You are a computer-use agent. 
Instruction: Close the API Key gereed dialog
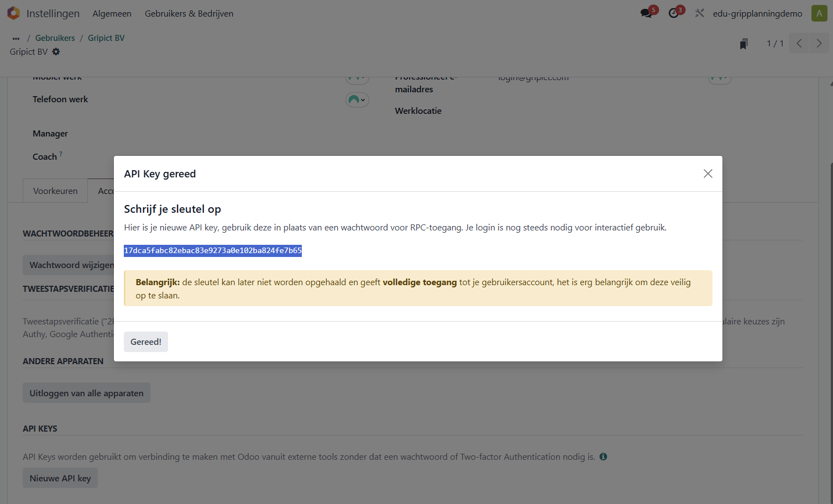click(x=708, y=174)
